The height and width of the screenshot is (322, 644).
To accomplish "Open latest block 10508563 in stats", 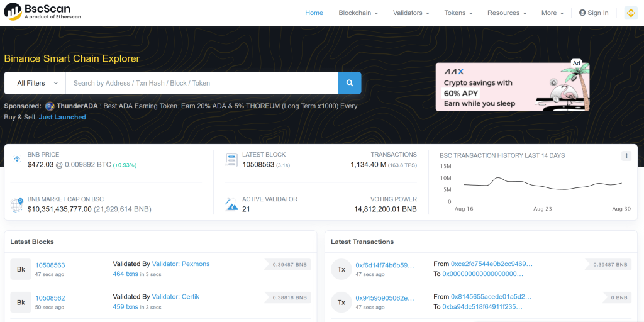I will point(258,165).
